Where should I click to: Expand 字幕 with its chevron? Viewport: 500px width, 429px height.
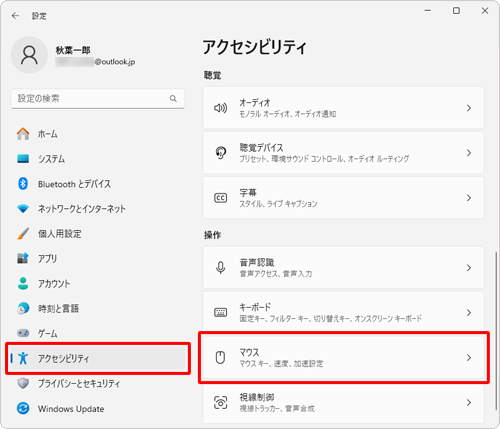tap(469, 198)
